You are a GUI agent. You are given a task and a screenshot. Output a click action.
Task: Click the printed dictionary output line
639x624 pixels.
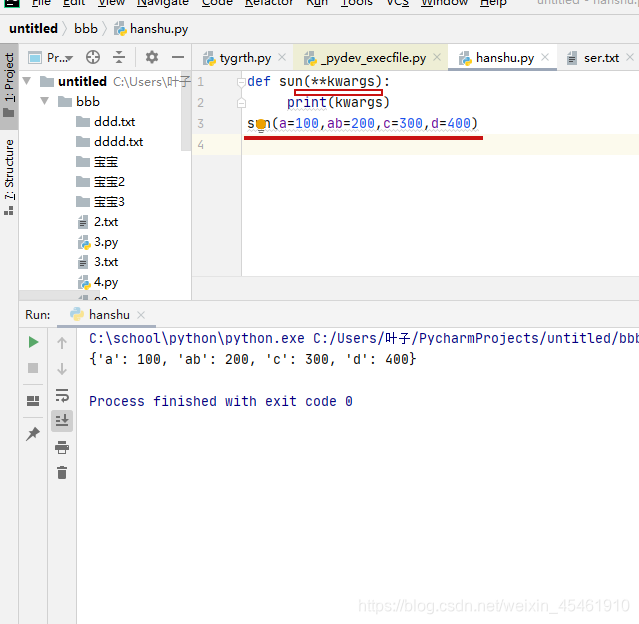[253, 359]
